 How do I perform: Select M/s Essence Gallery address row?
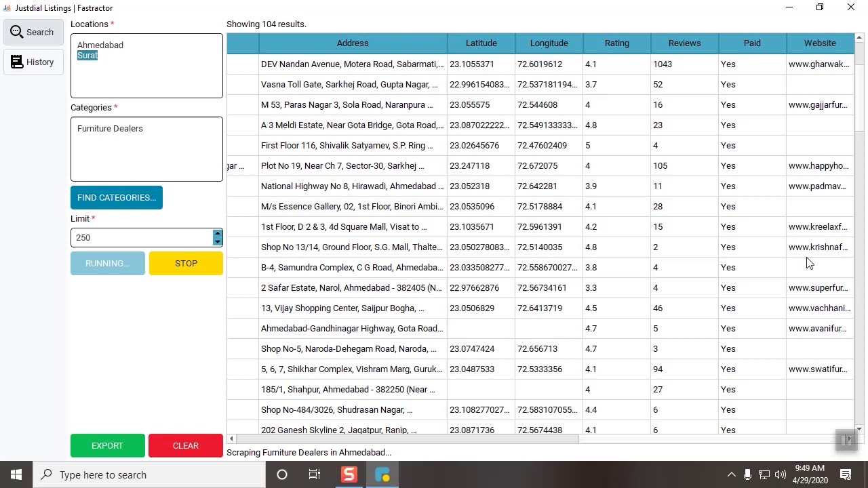353,206
